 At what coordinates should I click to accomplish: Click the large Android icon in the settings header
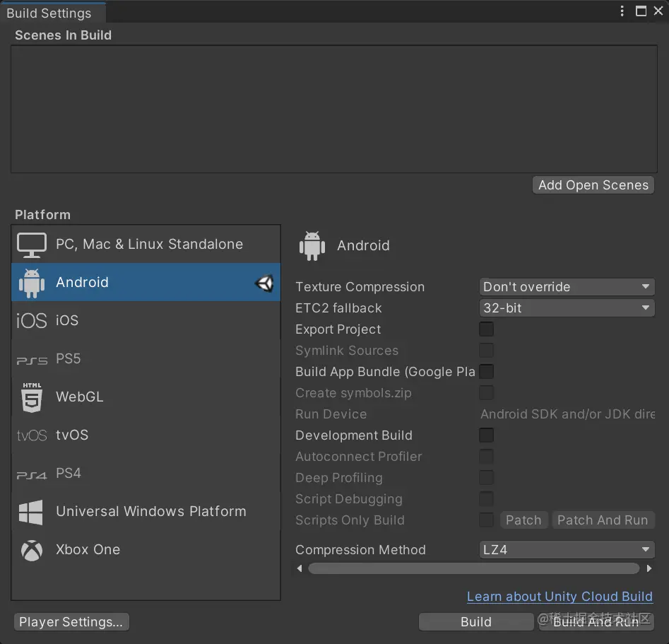312,246
